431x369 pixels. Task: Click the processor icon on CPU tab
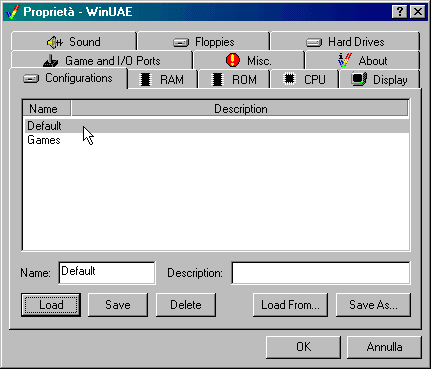click(289, 79)
